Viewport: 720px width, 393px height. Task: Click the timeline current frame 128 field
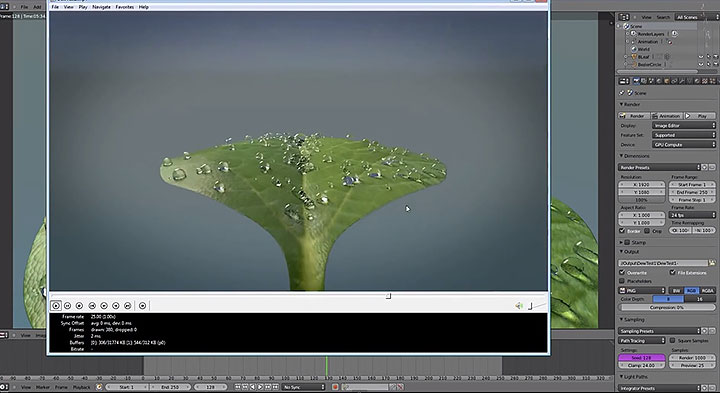click(x=210, y=387)
